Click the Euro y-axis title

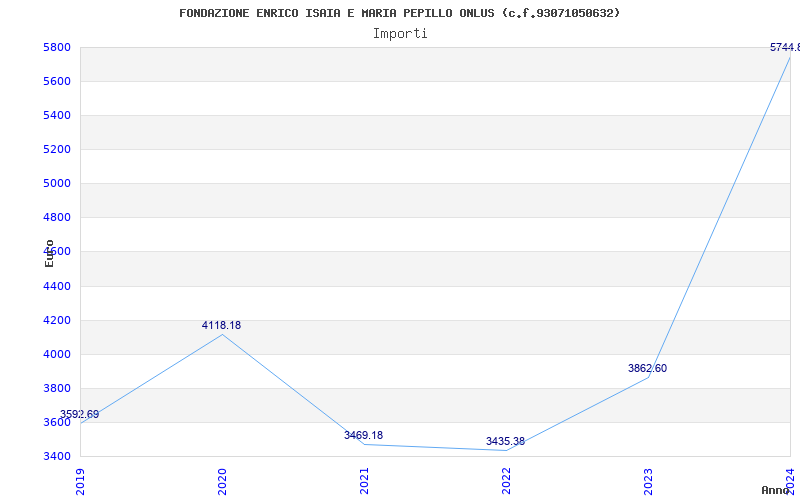49,253
